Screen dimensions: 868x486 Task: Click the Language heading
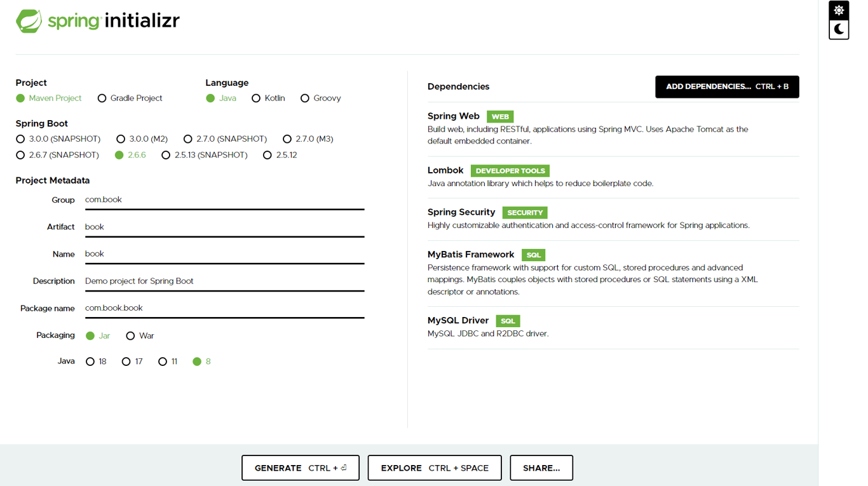(x=227, y=83)
